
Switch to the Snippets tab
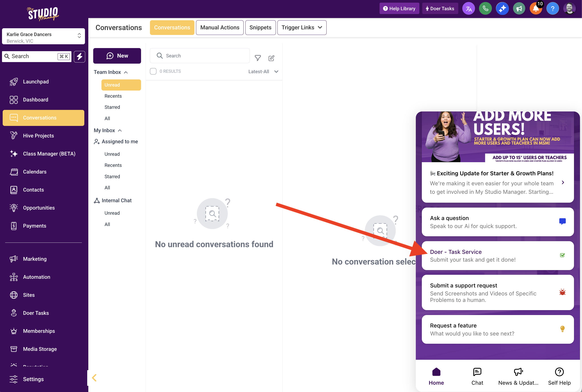tap(260, 28)
